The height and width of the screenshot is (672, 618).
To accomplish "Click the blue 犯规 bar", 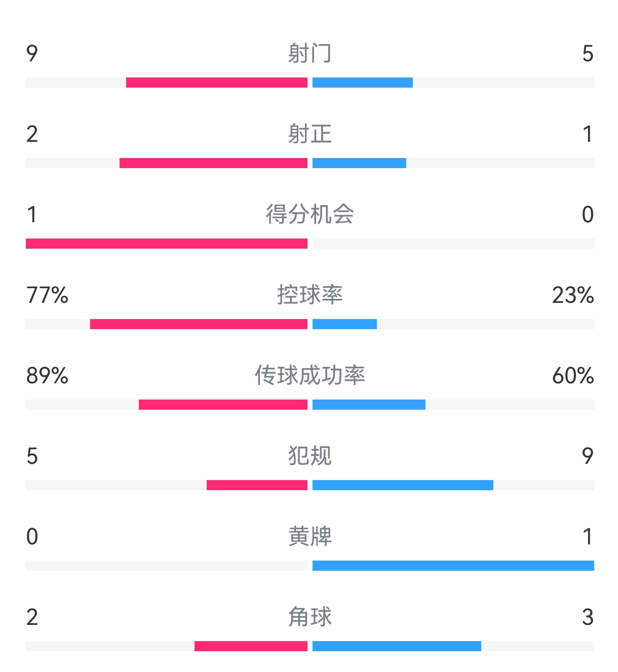I will point(403,485).
